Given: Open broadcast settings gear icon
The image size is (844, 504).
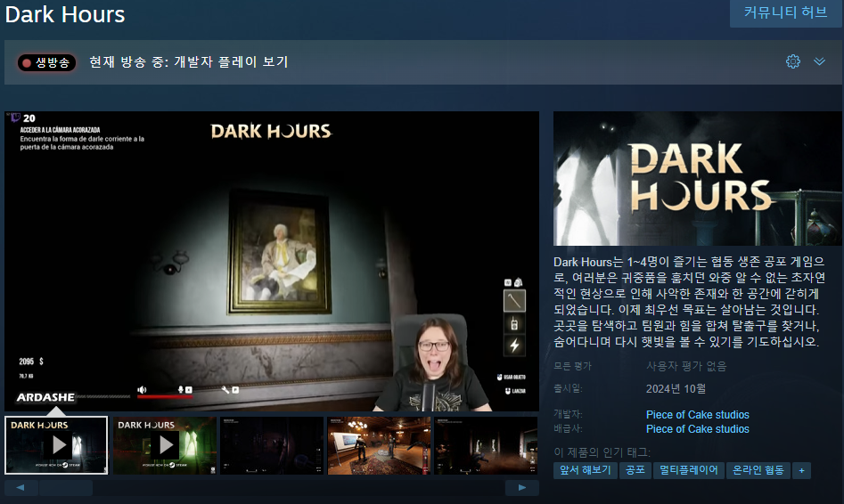Looking at the screenshot, I should (x=793, y=61).
